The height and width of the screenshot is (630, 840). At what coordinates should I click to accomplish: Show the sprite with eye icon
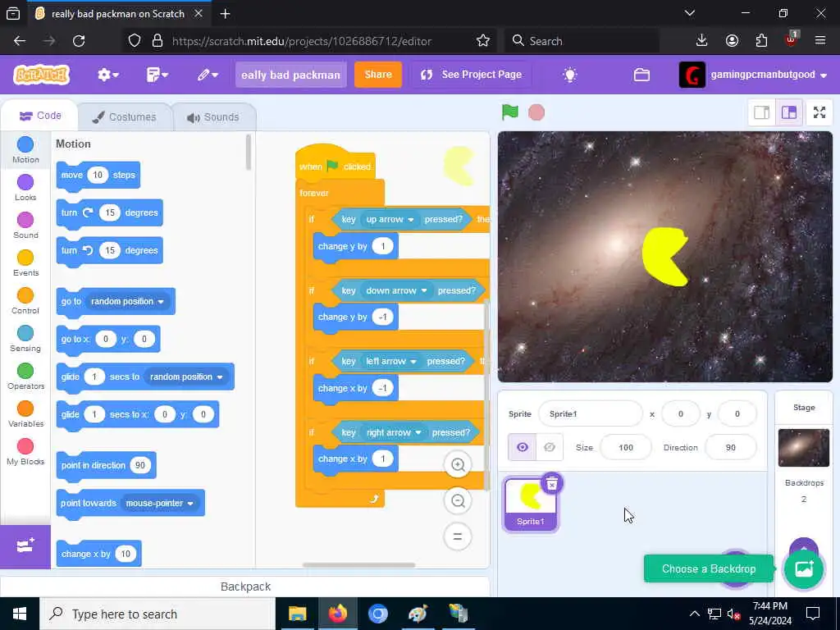point(522,447)
